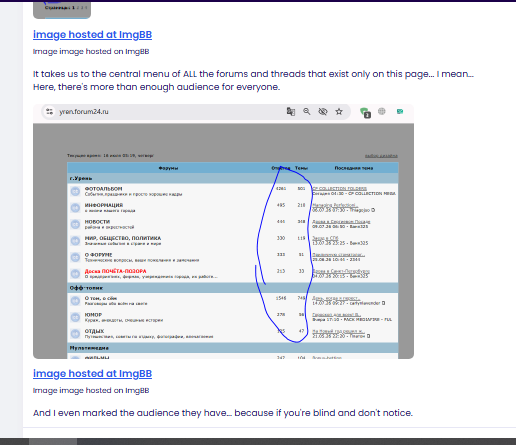Open the forum screenshot thumbnail image
516x445 pixels.
223,231
